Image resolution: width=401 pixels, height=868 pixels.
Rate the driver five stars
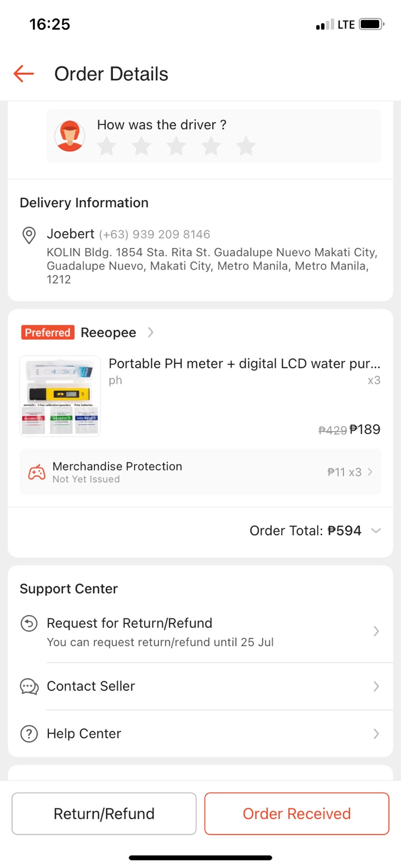(x=246, y=146)
